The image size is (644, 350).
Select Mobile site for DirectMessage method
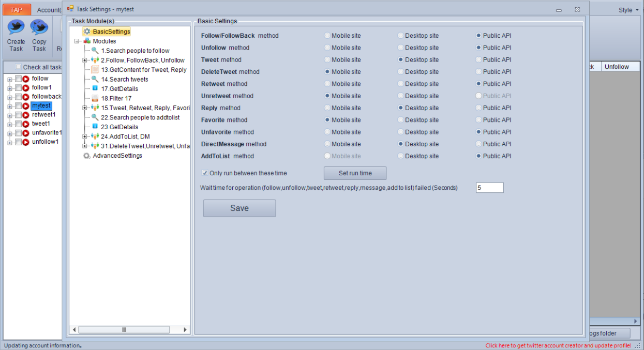coord(327,144)
